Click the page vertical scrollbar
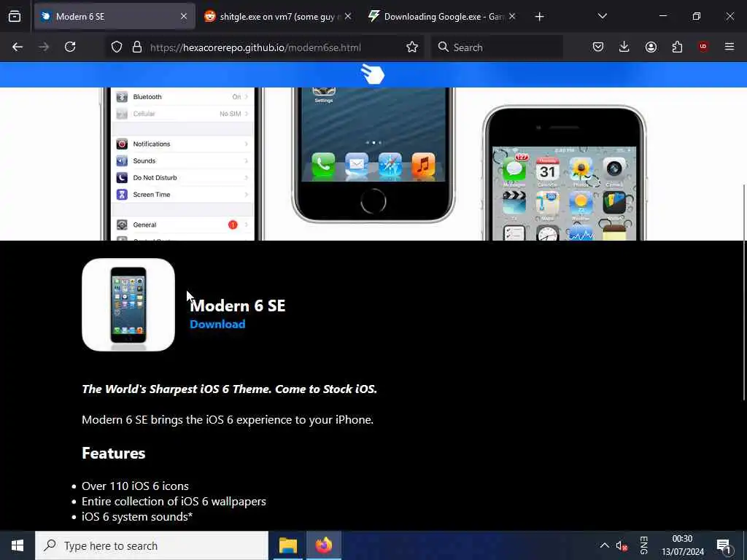Image resolution: width=747 pixels, height=560 pixels. point(744,292)
